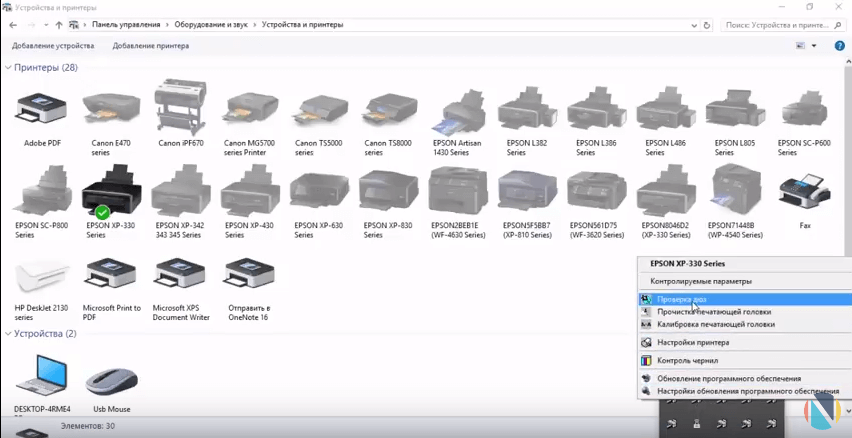The width and height of the screenshot is (852, 438).
Task: Open the address bar history dropdown
Action: click(x=694, y=25)
